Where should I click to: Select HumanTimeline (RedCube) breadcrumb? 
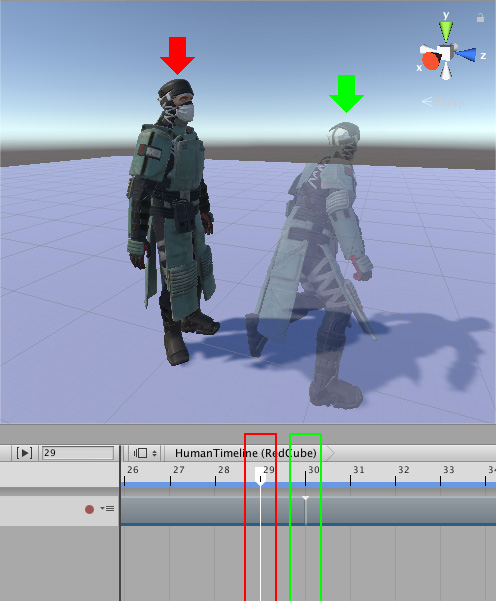pyautogui.click(x=245, y=453)
